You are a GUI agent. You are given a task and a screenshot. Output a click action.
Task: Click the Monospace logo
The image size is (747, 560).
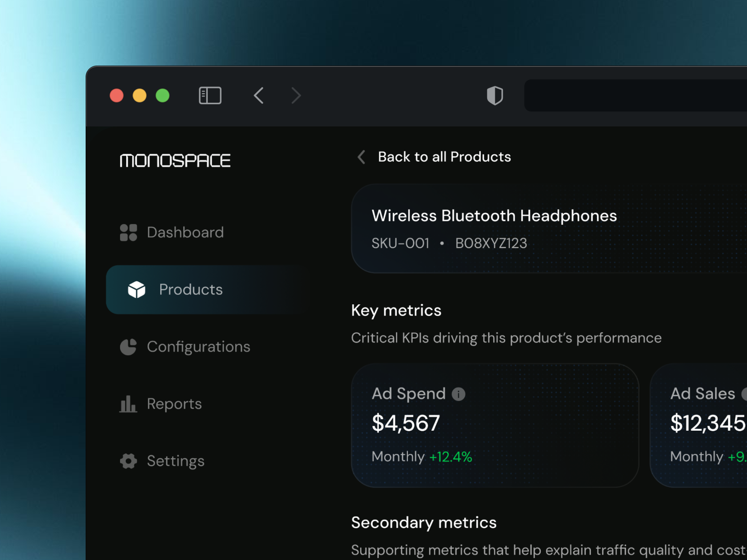pos(175,160)
